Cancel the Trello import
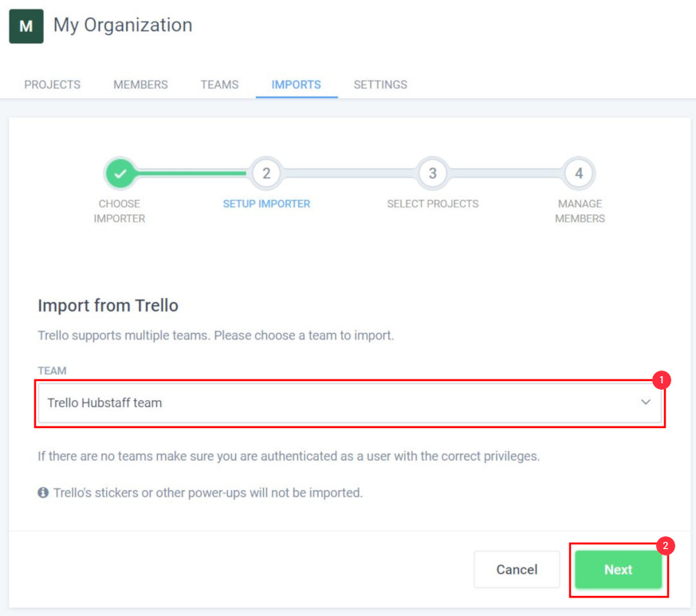 (517, 570)
